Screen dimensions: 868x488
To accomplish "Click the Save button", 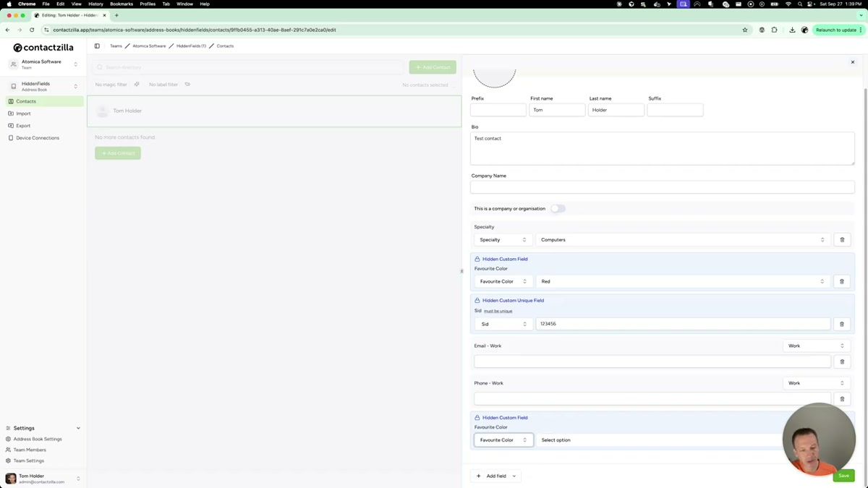I will coord(843,476).
